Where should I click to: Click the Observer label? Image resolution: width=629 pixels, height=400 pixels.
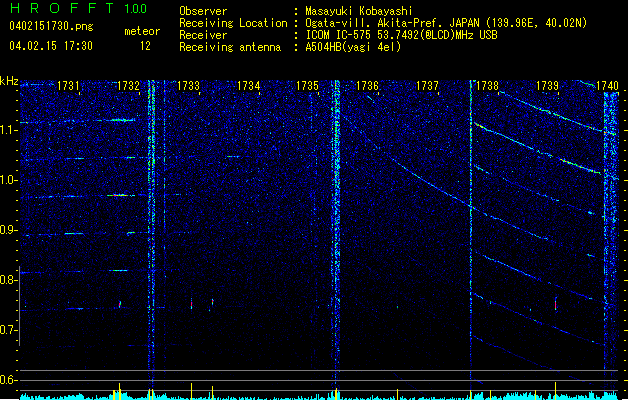point(203,11)
